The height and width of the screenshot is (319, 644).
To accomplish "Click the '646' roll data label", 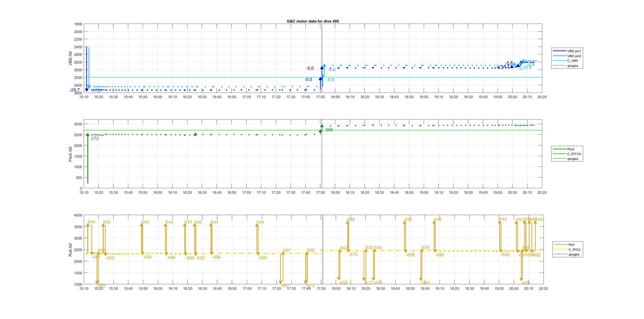I will click(x=351, y=220).
